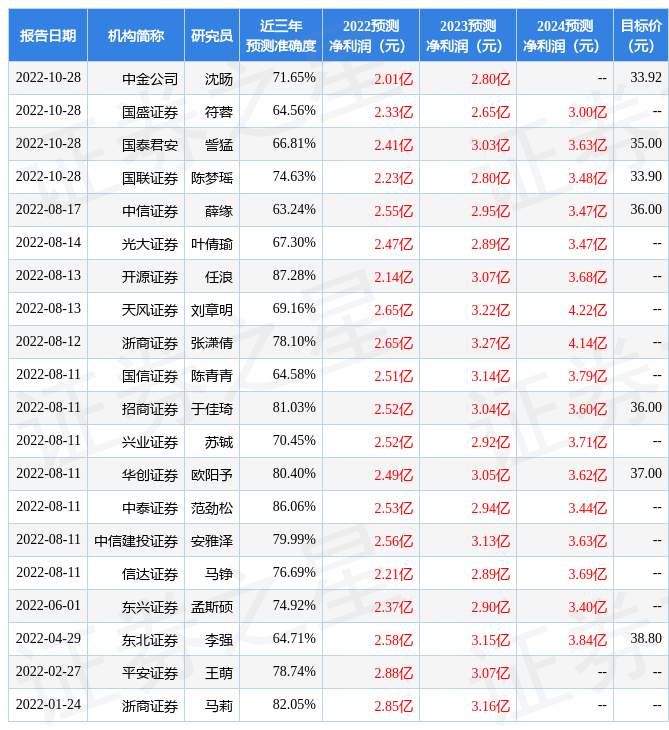The height and width of the screenshot is (730, 669).
Task: Select 2022 forecast value 2.01亿
Action: coord(394,79)
